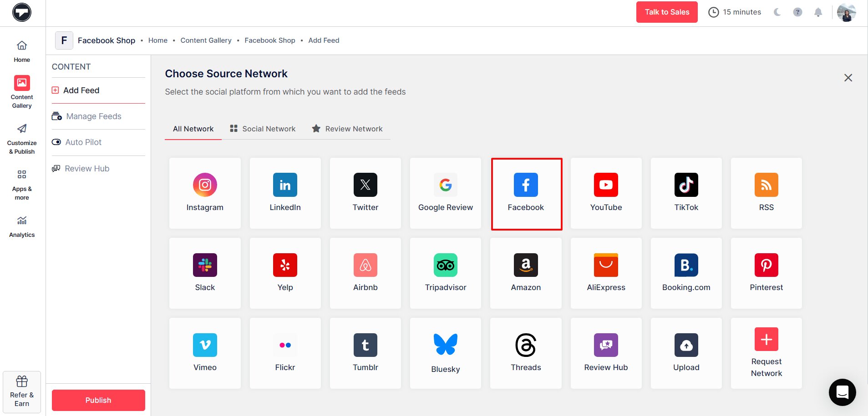
Task: Select the Threads network icon
Action: point(526,353)
